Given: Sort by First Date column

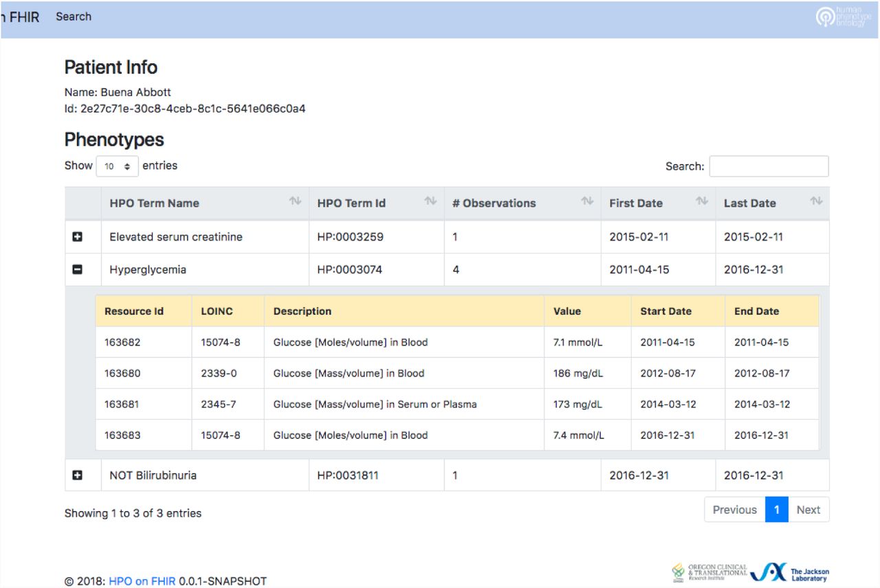Looking at the screenshot, I should pyautogui.click(x=659, y=203).
